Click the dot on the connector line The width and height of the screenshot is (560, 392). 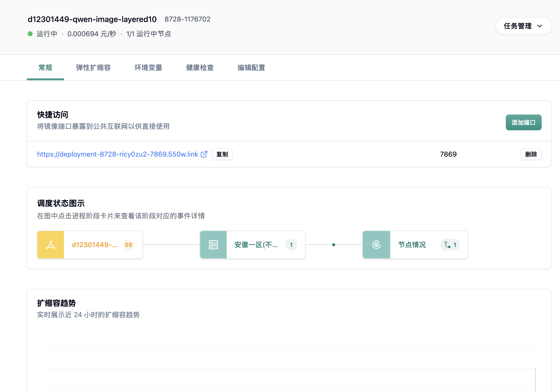(333, 245)
